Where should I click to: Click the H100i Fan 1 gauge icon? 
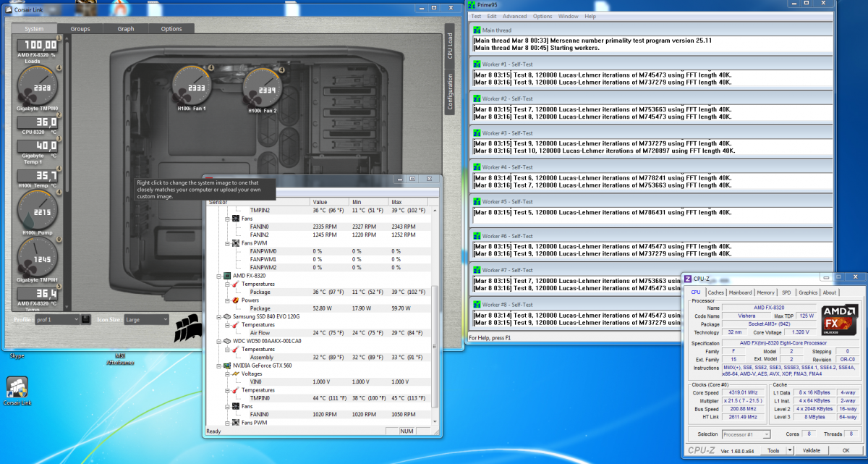(192, 87)
